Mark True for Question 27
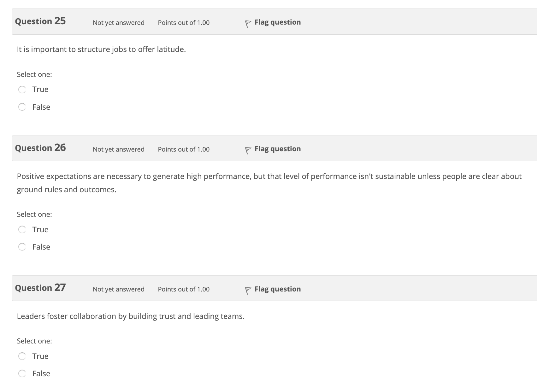The width and height of the screenshot is (537, 392). pyautogui.click(x=22, y=356)
